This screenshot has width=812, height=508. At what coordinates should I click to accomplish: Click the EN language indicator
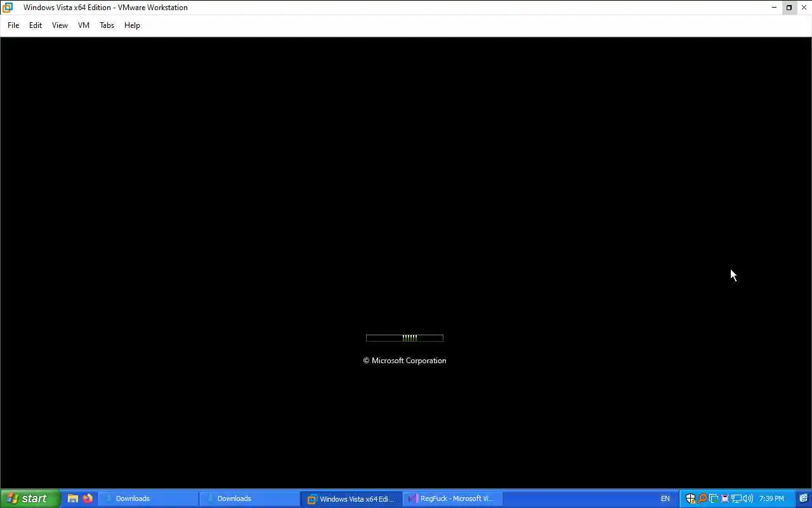pos(665,498)
